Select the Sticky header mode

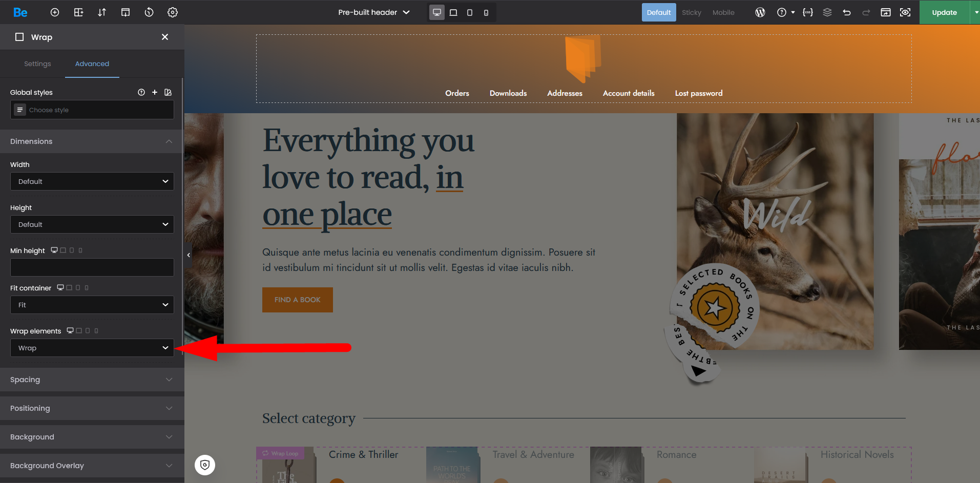coord(691,12)
